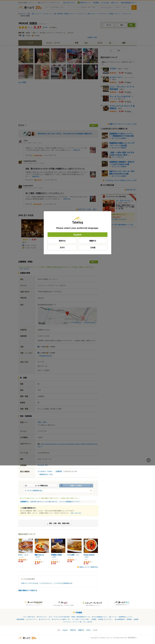This screenshot has width=155, height=644.
Task: Open the reservation date dropdown
Action: click(107, 7)
